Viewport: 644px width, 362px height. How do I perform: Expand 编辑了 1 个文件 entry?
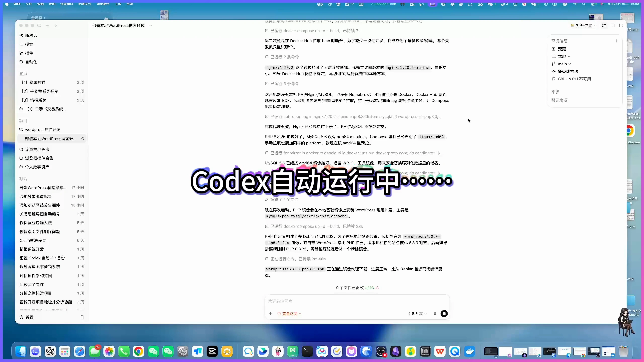tap(282, 199)
